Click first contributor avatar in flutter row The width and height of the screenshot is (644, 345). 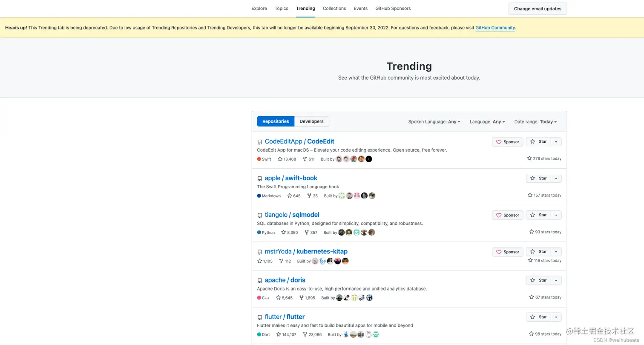(346, 334)
